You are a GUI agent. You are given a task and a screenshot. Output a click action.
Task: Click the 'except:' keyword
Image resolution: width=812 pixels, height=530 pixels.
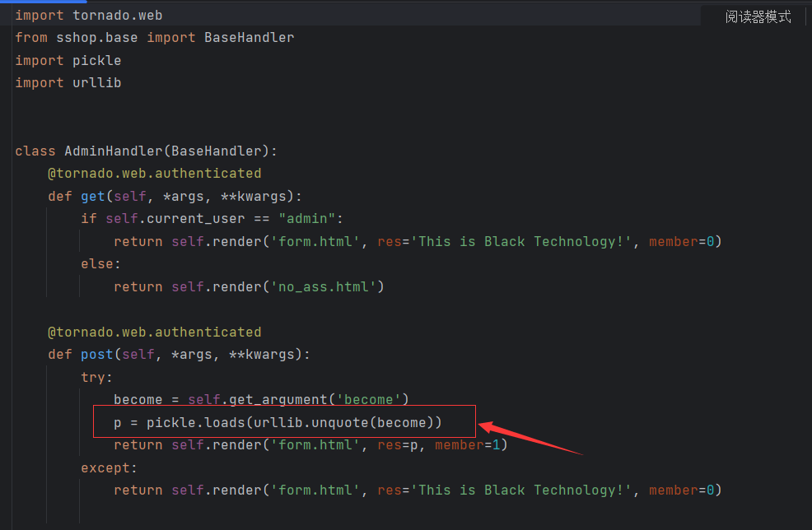click(x=105, y=467)
